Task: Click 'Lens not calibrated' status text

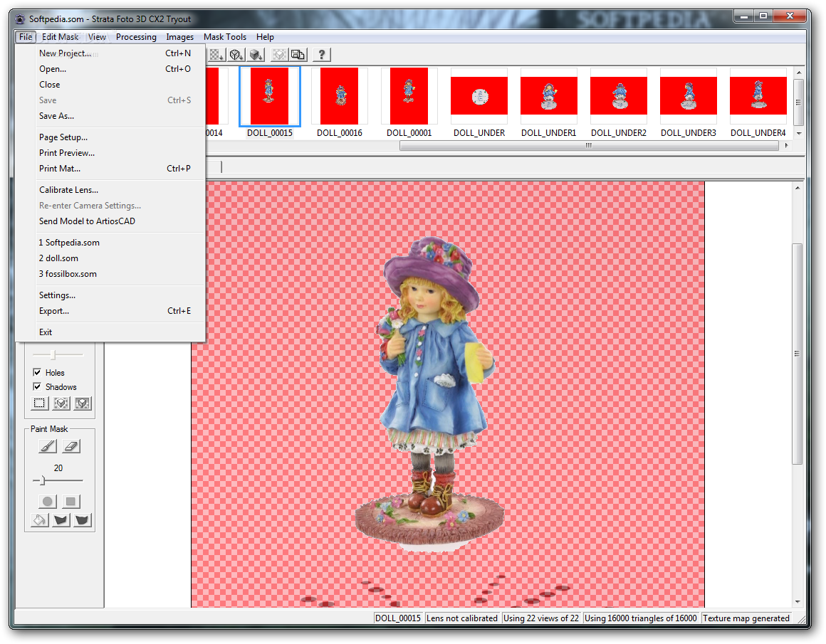Action: point(461,618)
